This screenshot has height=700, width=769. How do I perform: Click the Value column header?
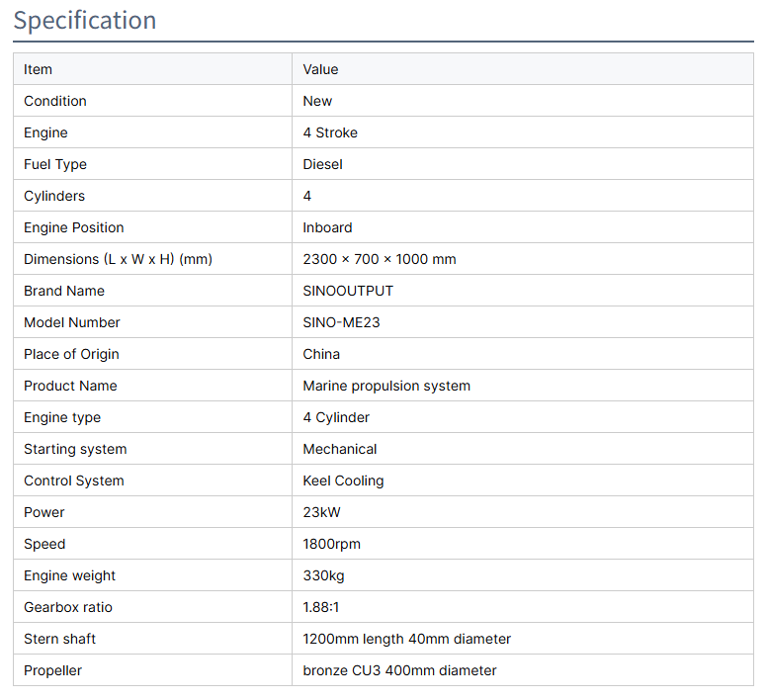coord(320,69)
